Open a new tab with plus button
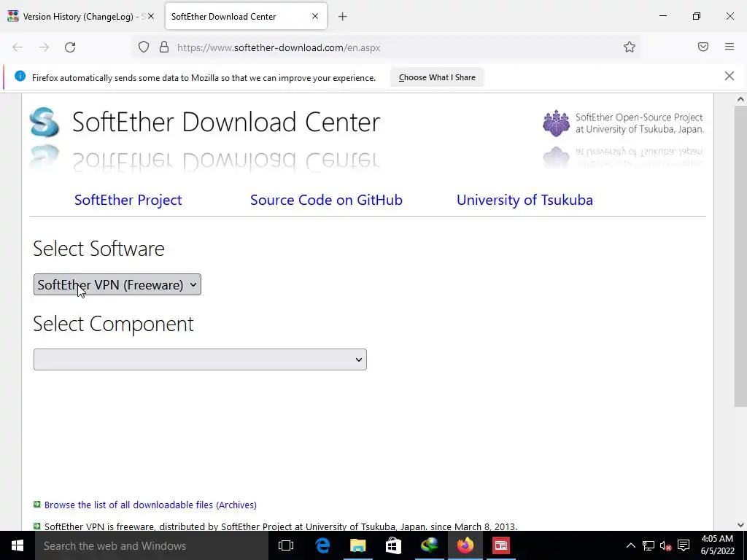This screenshot has width=747, height=560. (343, 17)
